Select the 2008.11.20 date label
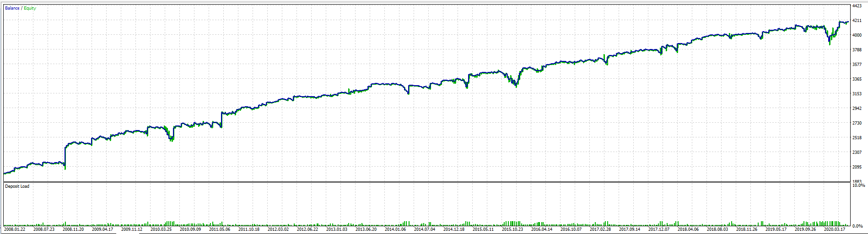This screenshot has width=868, height=234. pyautogui.click(x=73, y=229)
